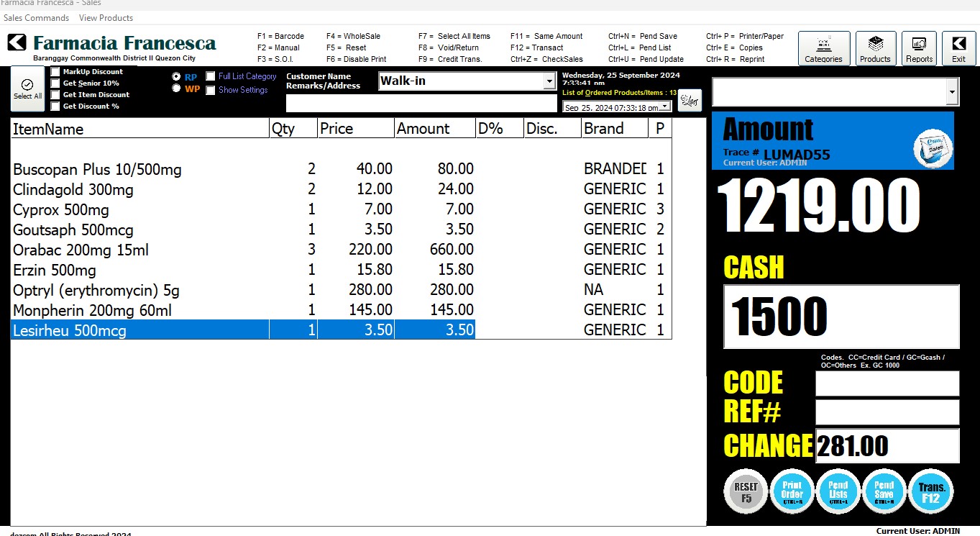Click the Exit arrow icon
980x536 pixels.
pos(958,48)
